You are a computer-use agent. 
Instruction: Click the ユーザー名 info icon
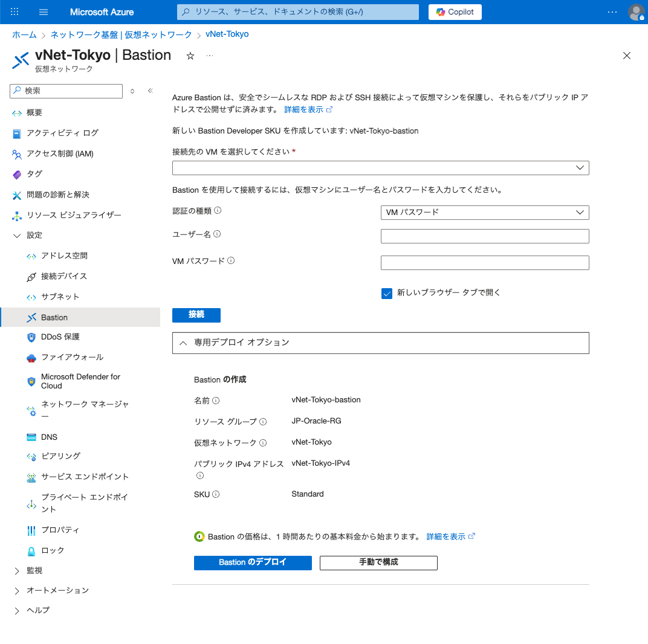[x=217, y=234]
